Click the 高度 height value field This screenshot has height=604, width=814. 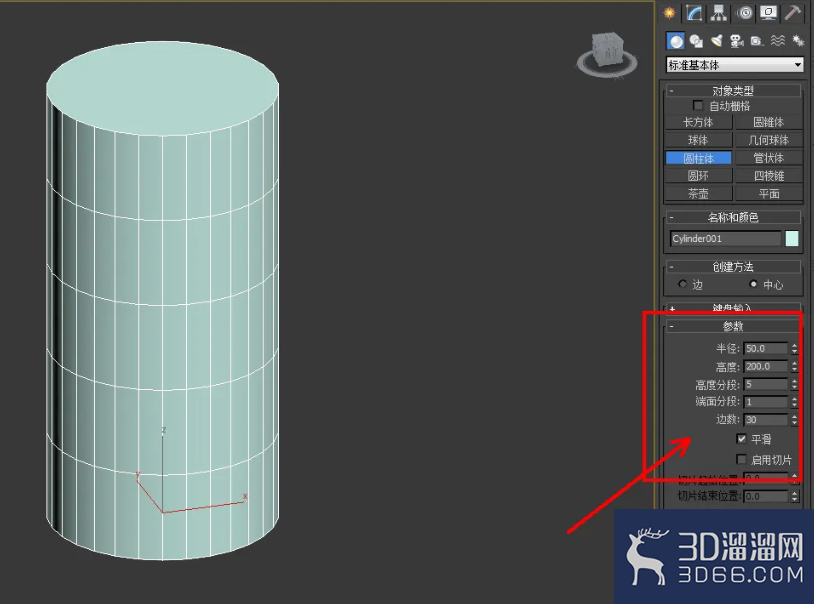pyautogui.click(x=766, y=366)
